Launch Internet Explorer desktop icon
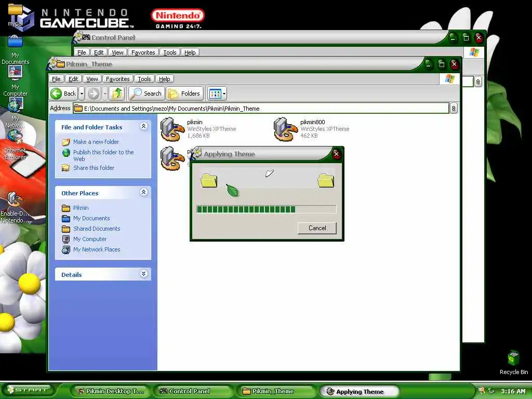 click(15, 144)
